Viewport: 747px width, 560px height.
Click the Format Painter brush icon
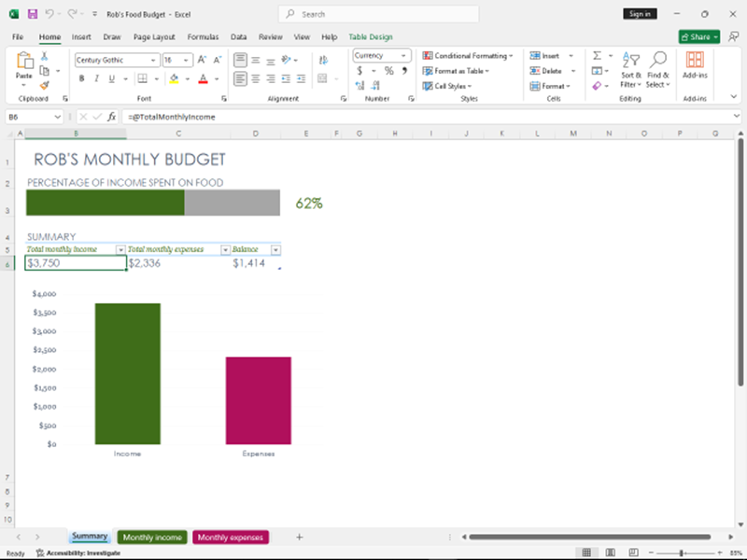click(46, 85)
